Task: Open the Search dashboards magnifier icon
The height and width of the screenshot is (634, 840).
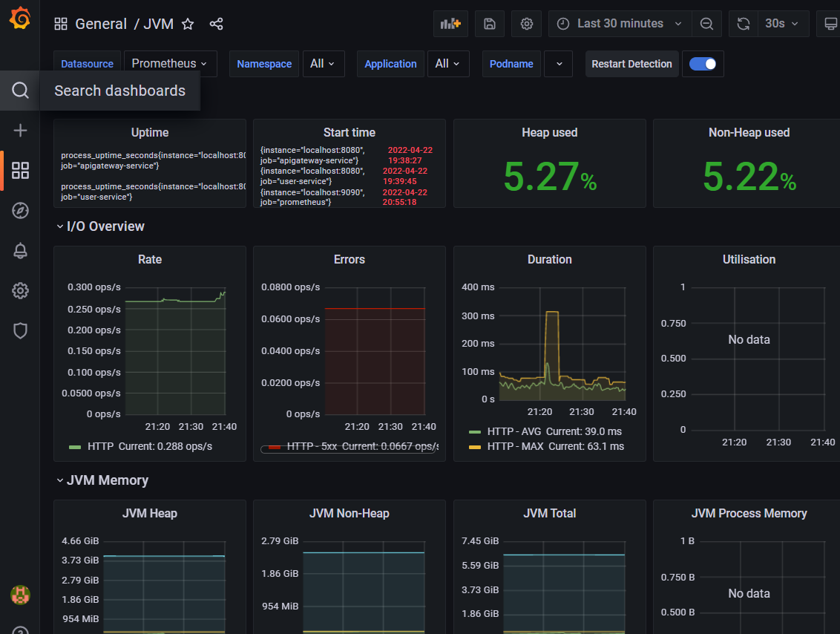Action: (20, 91)
